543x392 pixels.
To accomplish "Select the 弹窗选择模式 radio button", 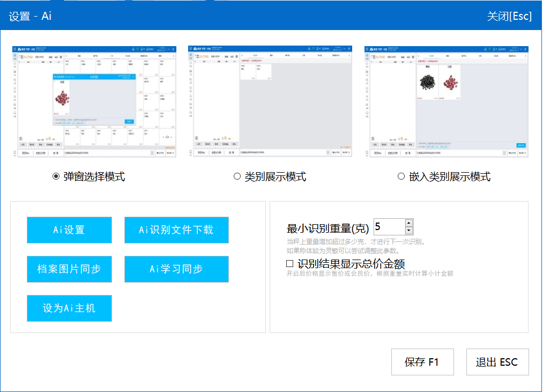I will [56, 177].
